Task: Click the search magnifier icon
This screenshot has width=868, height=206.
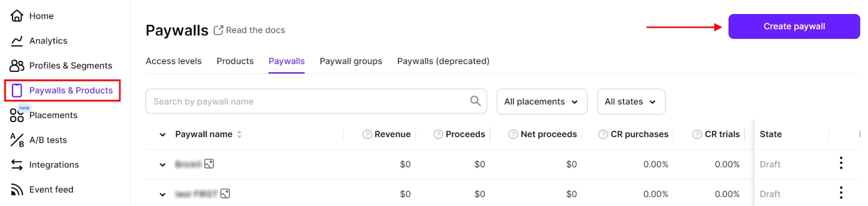Action: point(475,101)
